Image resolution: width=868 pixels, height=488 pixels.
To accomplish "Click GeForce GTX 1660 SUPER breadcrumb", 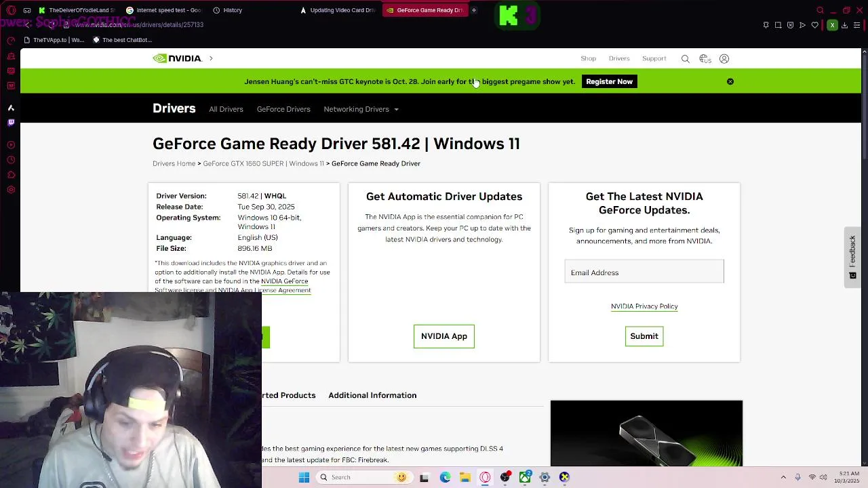I will click(x=263, y=163).
